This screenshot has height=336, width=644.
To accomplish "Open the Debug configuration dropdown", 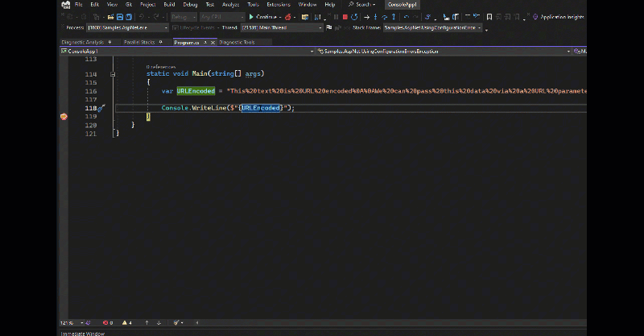I will click(x=184, y=17).
